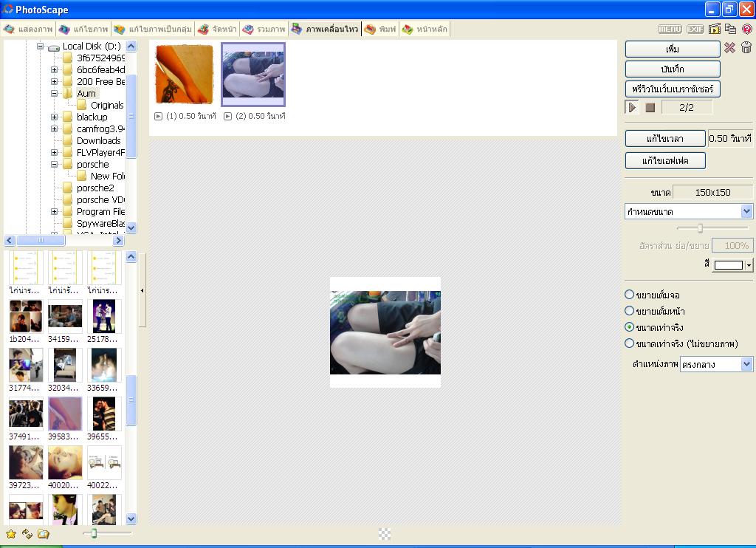Click the change effect button
The height and width of the screenshot is (548, 756).
[665, 161]
